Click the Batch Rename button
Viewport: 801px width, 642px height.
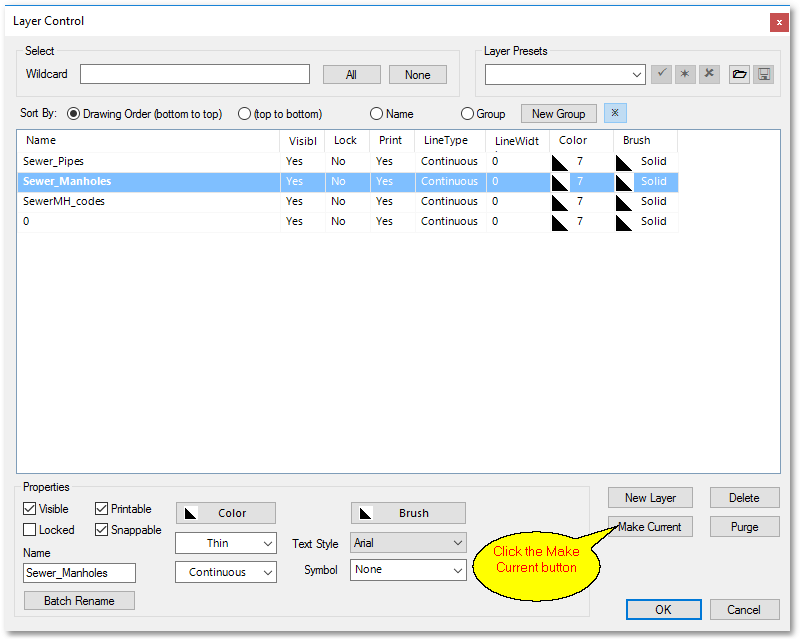(79, 601)
